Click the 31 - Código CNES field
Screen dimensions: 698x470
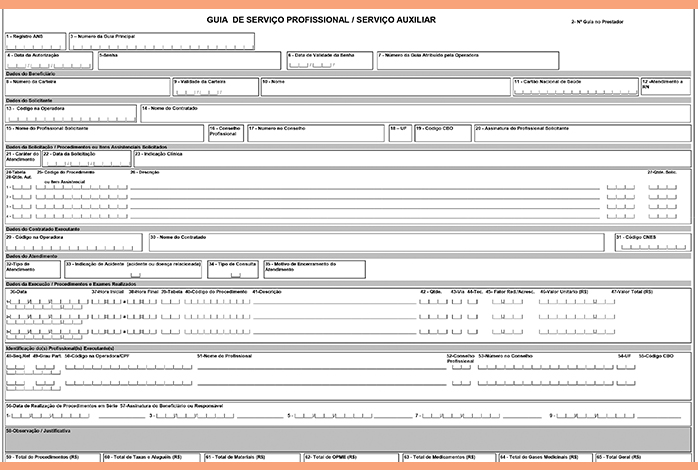651,241
